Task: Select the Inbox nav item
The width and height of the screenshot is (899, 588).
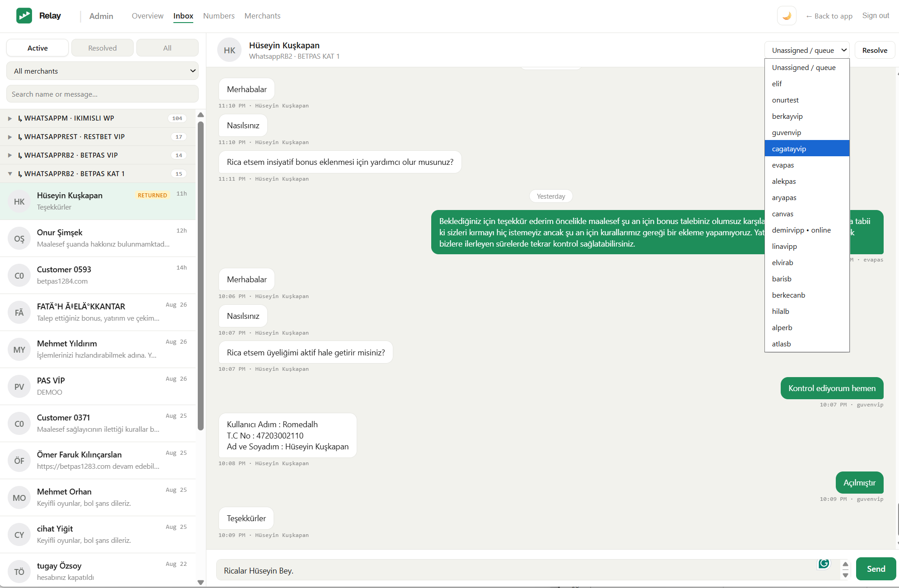Action: (x=183, y=16)
